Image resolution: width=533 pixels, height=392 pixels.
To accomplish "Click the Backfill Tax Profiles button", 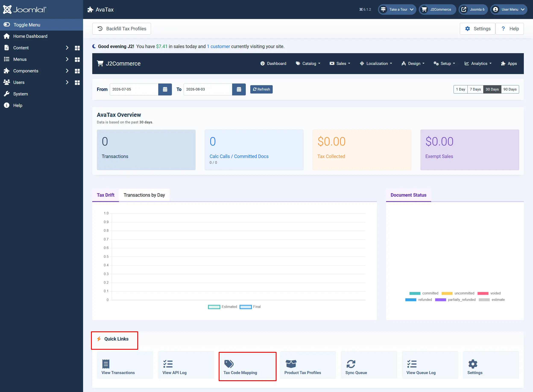I will 122,29.
